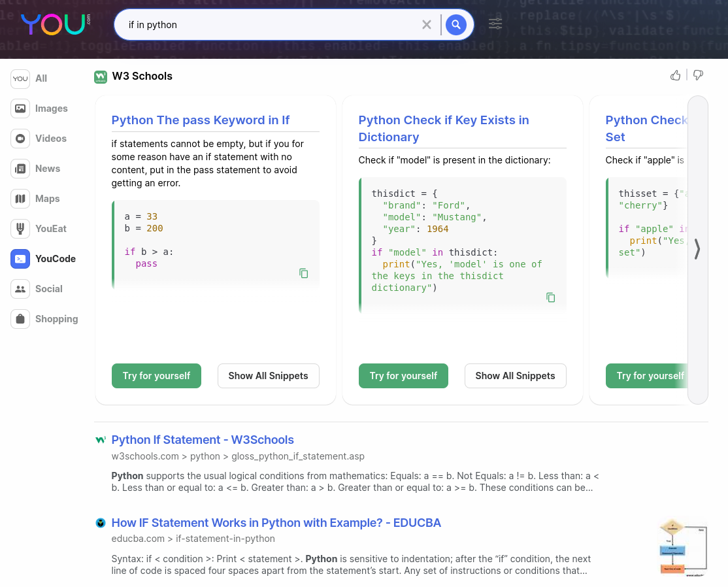Screen dimensions: 728x587
Task: Show All Snippets for dictionary card
Action: (x=516, y=376)
